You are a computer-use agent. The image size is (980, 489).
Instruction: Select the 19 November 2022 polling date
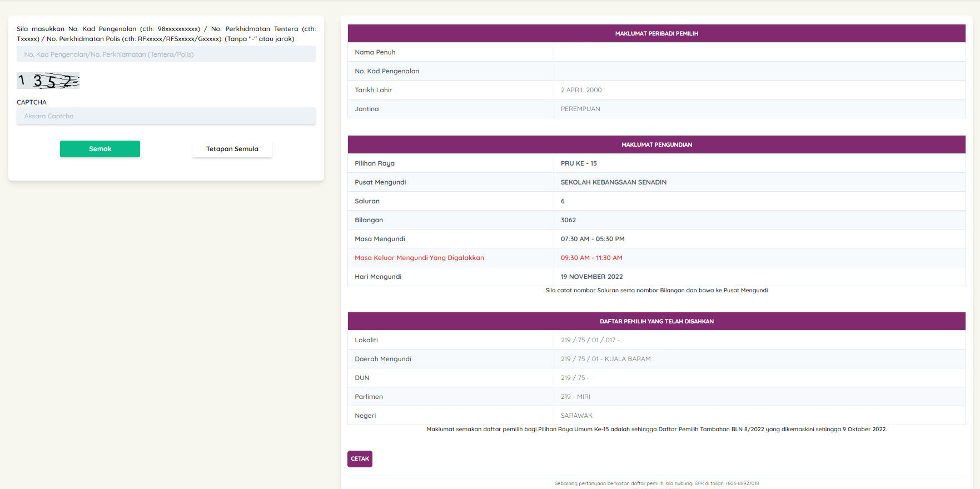591,277
